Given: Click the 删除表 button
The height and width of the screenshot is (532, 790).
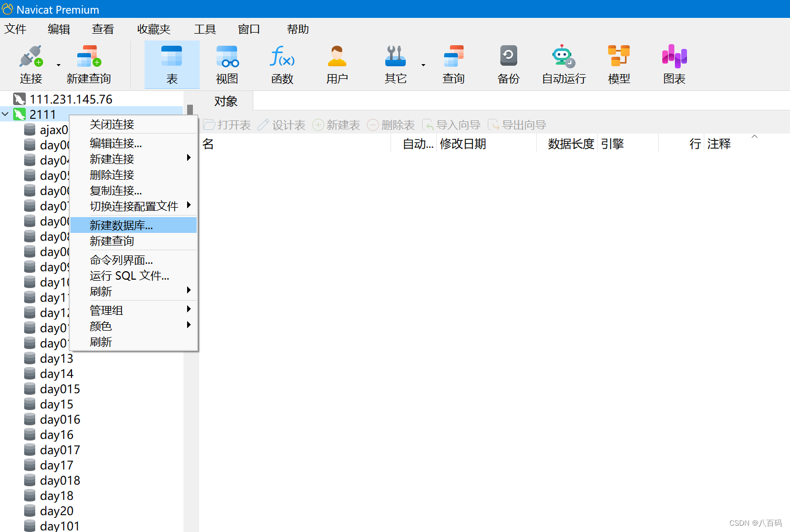Looking at the screenshot, I should (x=391, y=125).
